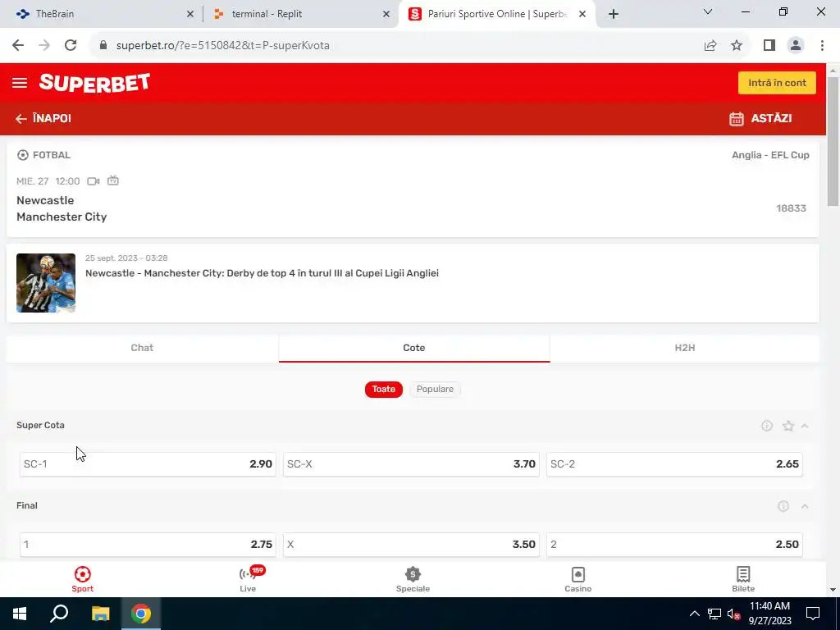Collapse the Super Cota section
Viewport: 840px width, 630px height.
(x=805, y=426)
